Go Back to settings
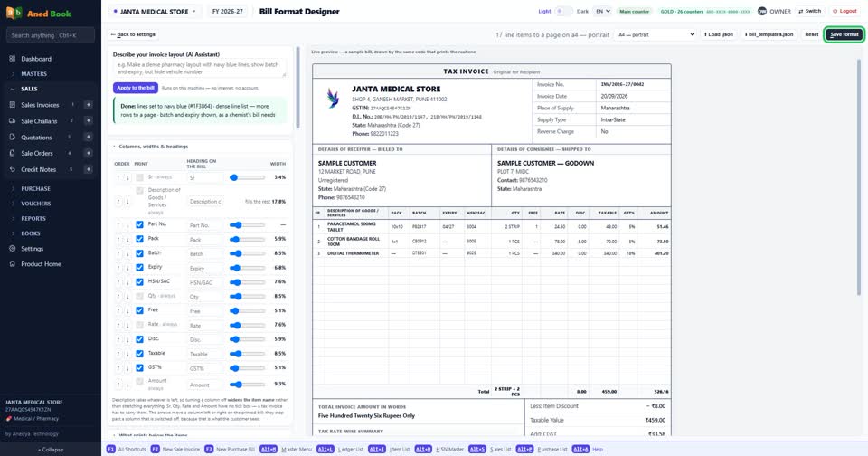This screenshot has height=456, width=868. pyautogui.click(x=133, y=34)
